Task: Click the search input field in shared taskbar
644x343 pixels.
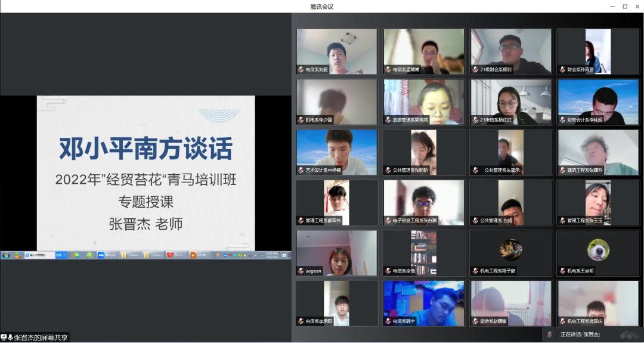Action: tap(40, 255)
